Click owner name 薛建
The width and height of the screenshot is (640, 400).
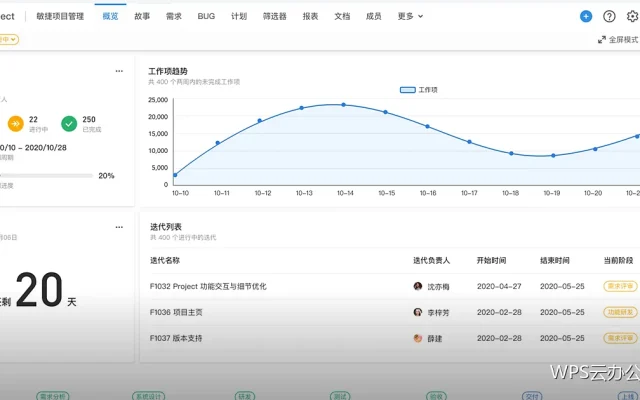tap(435, 338)
